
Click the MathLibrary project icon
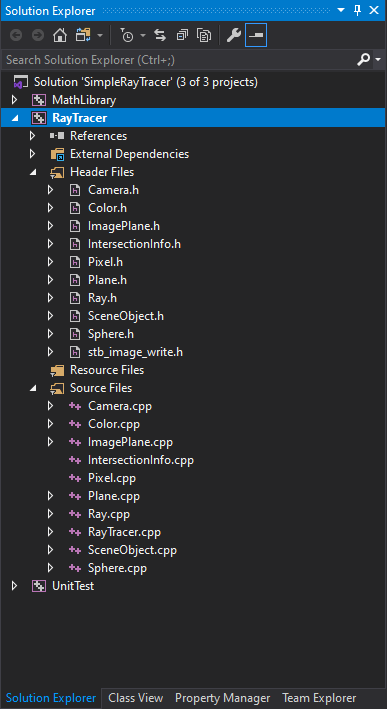39,100
